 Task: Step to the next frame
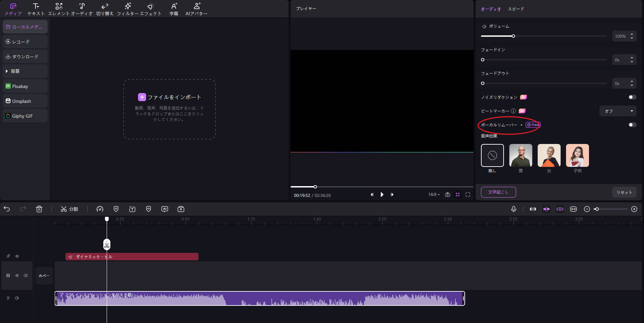coord(392,195)
